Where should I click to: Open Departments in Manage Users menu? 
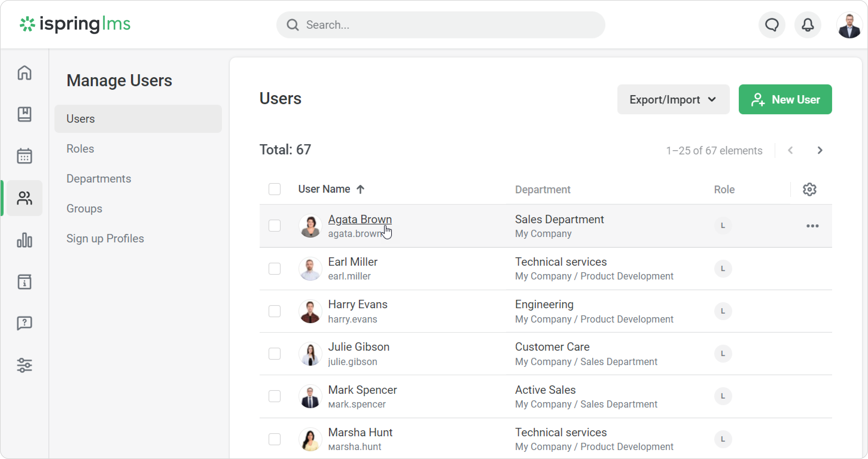pos(98,179)
